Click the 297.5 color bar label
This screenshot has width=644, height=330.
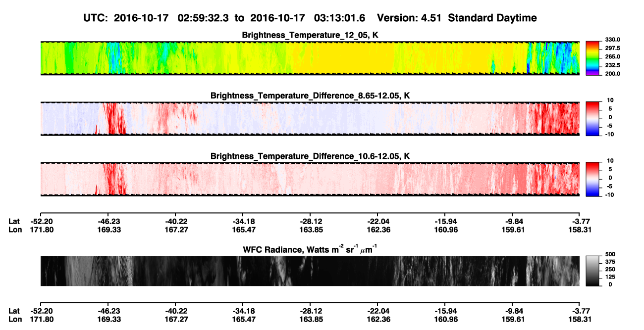pyautogui.click(x=612, y=48)
